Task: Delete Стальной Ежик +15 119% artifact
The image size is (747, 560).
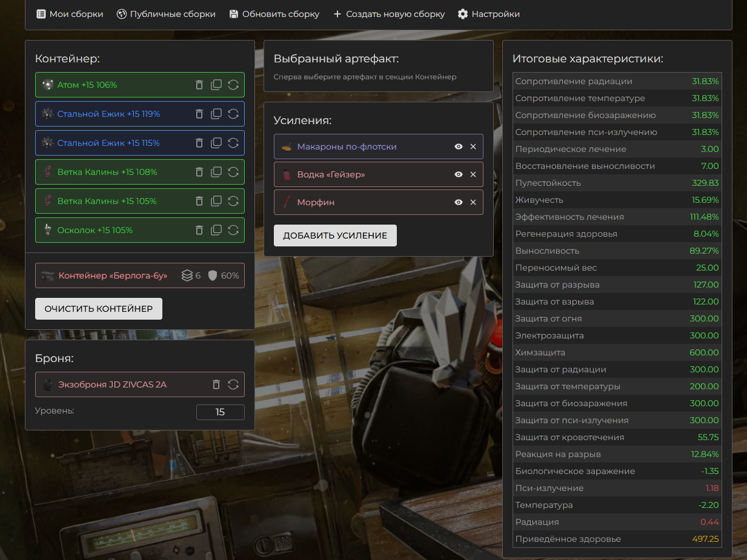Action: (199, 114)
